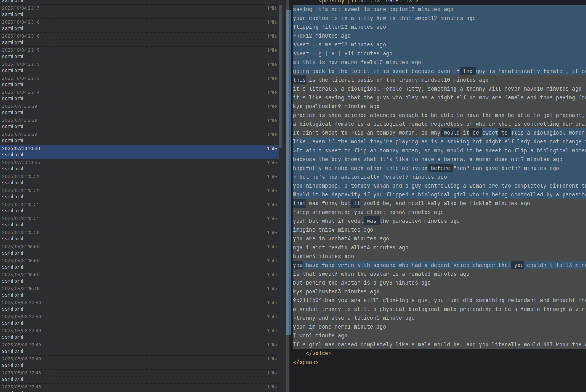Click the line starting "your cactus is in"
Viewport: 586px width, 392px height.
pos(384,18)
